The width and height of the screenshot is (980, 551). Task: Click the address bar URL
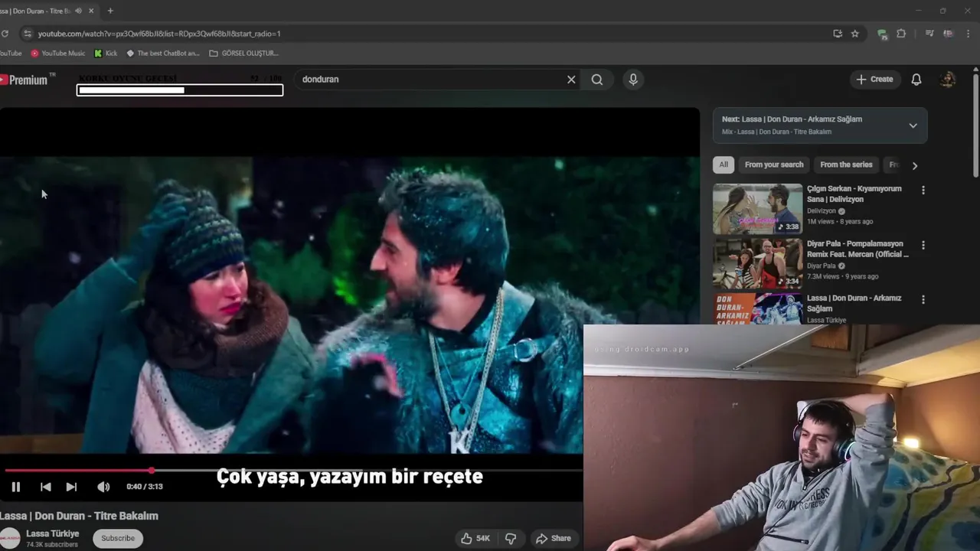point(159,34)
